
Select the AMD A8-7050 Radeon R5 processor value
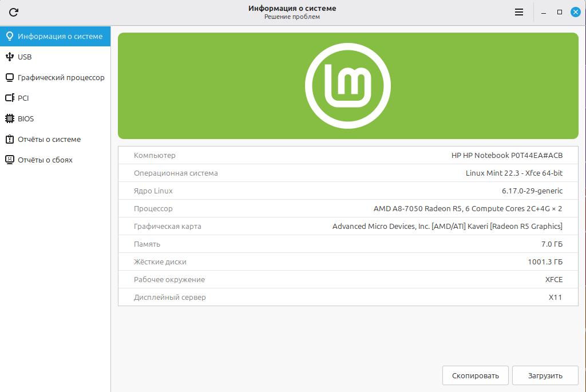pos(468,208)
